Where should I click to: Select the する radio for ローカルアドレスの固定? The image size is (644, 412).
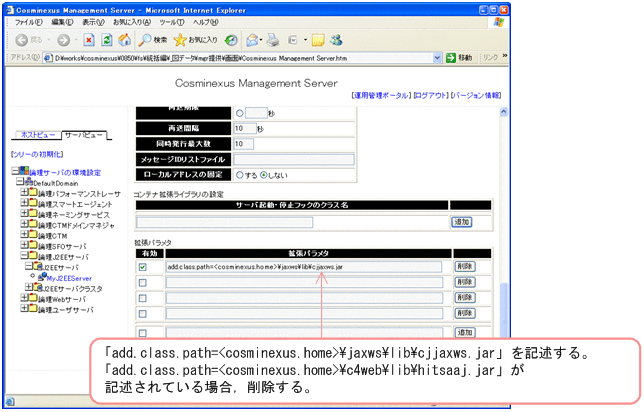[239, 176]
